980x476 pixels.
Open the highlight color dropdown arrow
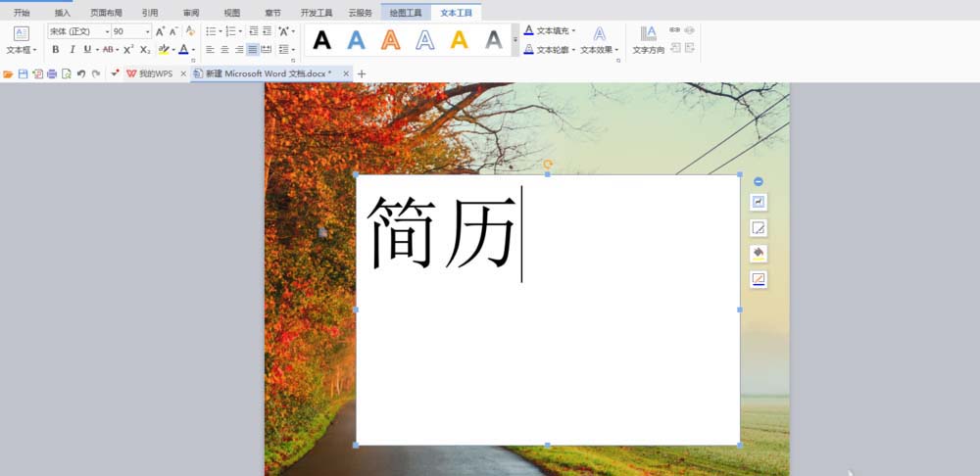[x=173, y=49]
